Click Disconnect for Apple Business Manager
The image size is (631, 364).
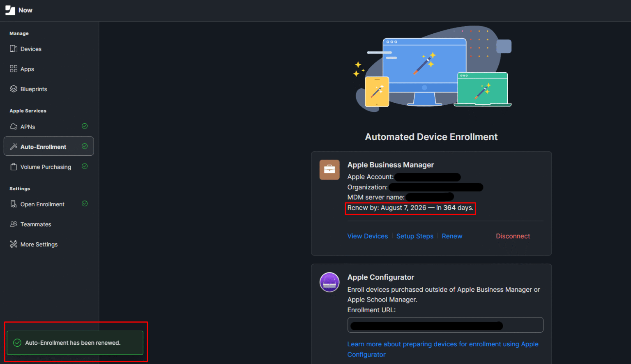pos(513,236)
